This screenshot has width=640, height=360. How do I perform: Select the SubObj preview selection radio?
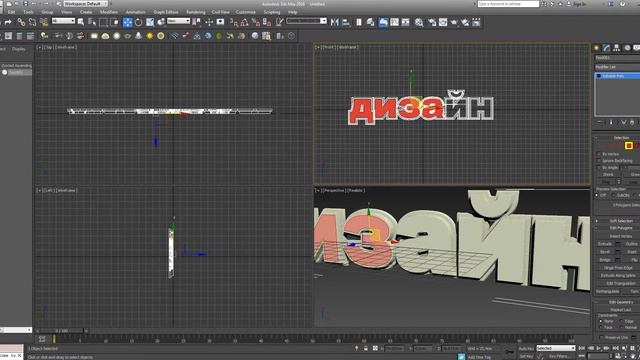613,196
